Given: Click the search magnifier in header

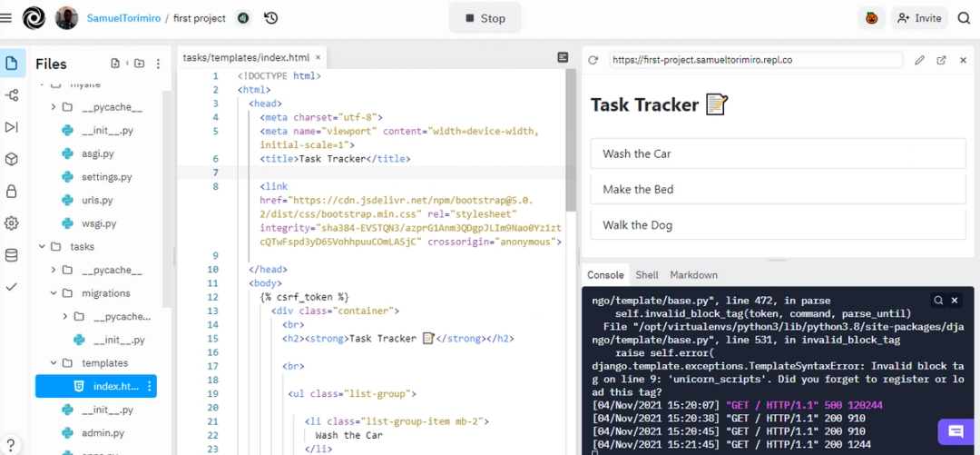Looking at the screenshot, I should pos(964,18).
